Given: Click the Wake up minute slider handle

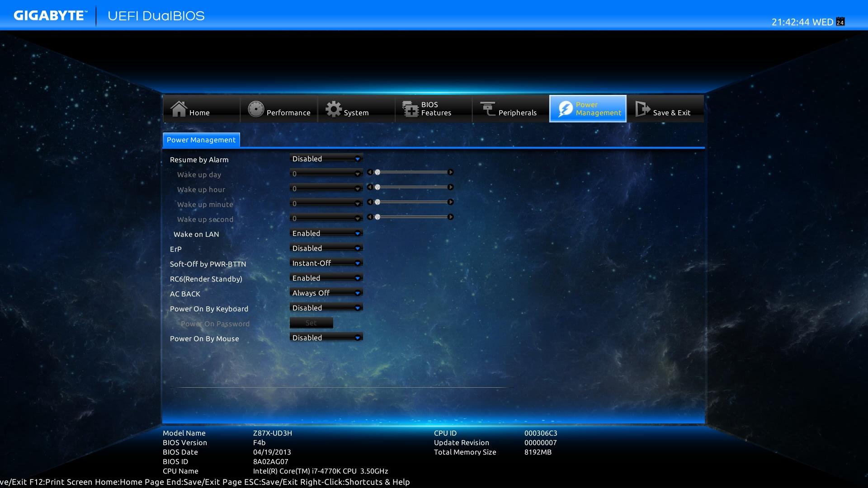Looking at the screenshot, I should click(377, 202).
